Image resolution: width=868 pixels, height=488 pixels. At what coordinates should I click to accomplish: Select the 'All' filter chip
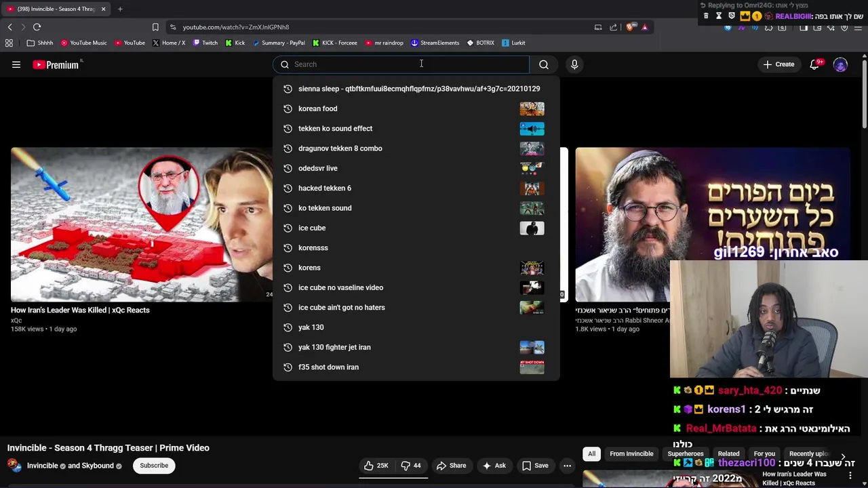point(591,454)
